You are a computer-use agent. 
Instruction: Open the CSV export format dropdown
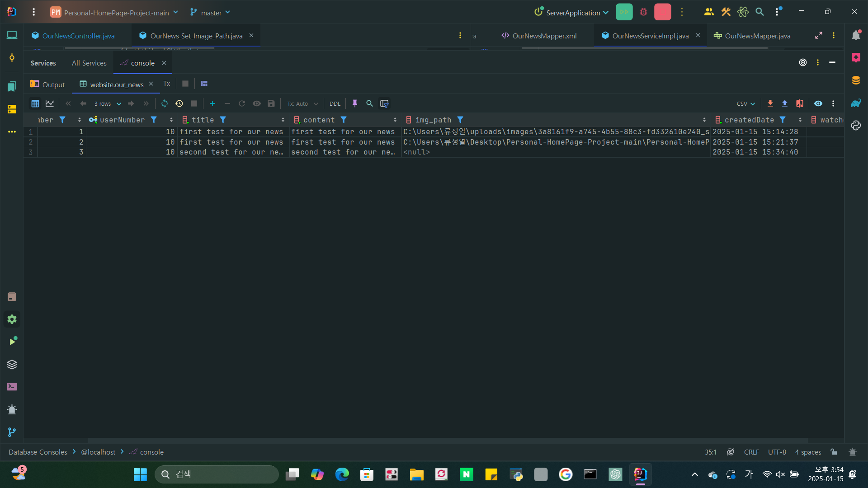click(x=746, y=103)
